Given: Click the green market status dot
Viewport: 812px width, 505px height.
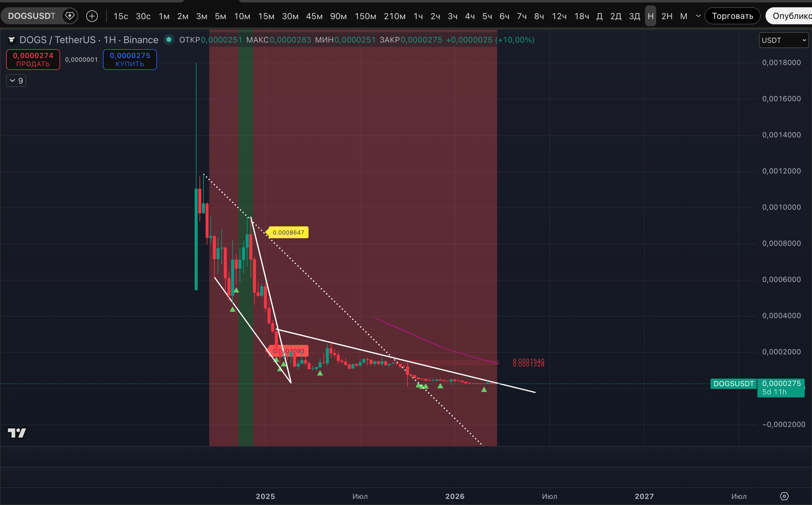Looking at the screenshot, I should [x=169, y=40].
